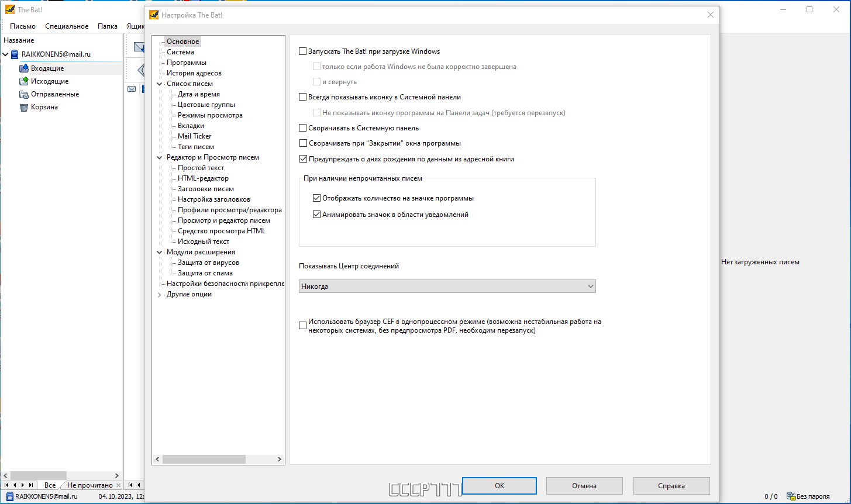Image resolution: width=851 pixels, height=504 pixels.
Task: Open the Письмо menu
Action: (x=23, y=26)
